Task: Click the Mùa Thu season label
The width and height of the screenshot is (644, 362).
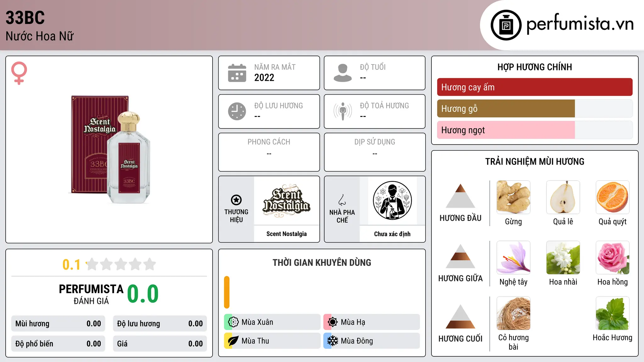Action: coord(255,341)
